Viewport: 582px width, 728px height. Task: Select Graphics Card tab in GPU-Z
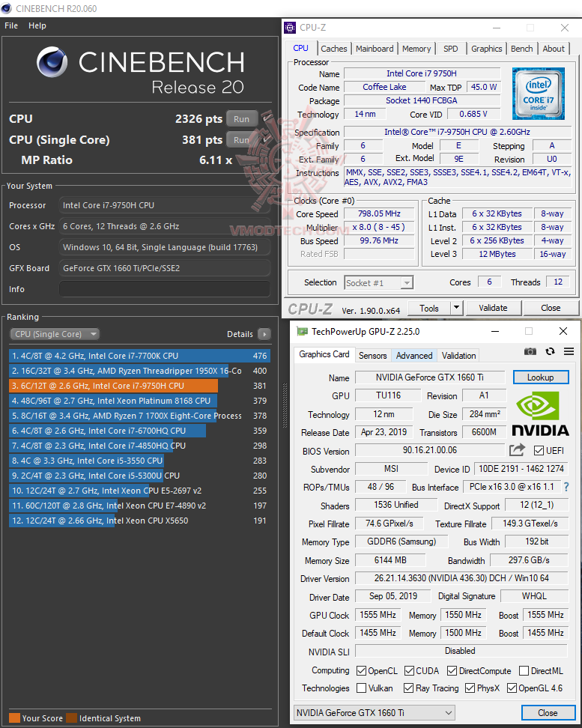324,355
